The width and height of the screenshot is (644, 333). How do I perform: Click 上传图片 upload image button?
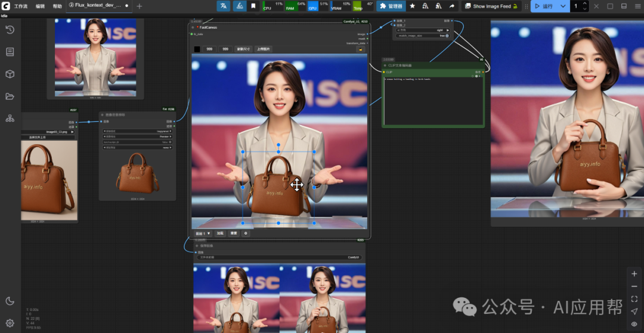[264, 49]
